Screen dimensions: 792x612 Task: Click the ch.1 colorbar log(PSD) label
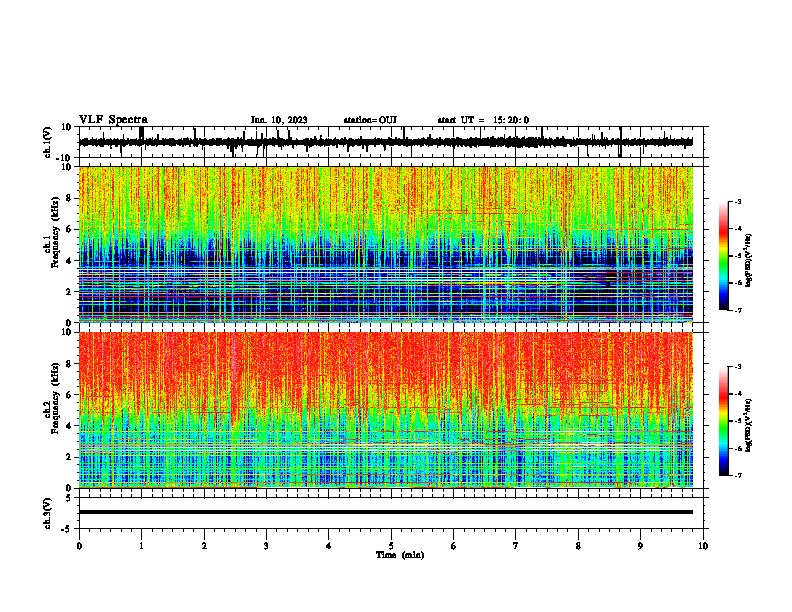[749, 260]
